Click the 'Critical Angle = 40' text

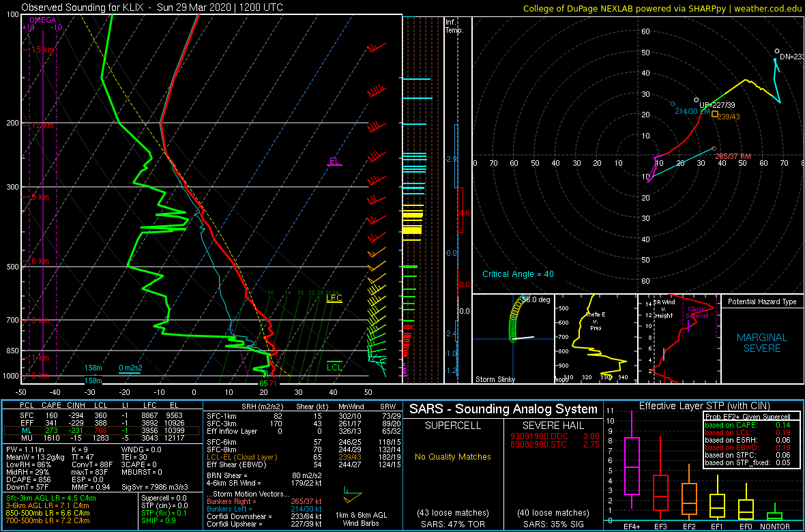tap(518, 274)
